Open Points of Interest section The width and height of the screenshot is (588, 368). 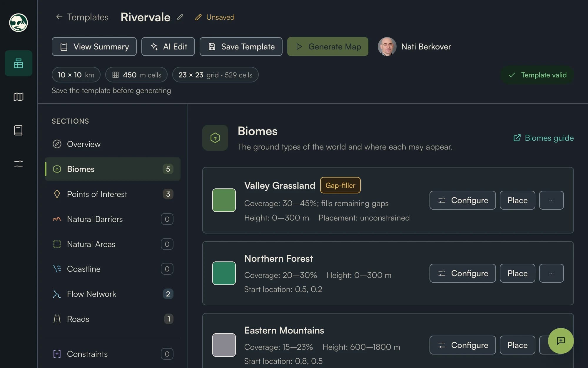pos(113,194)
